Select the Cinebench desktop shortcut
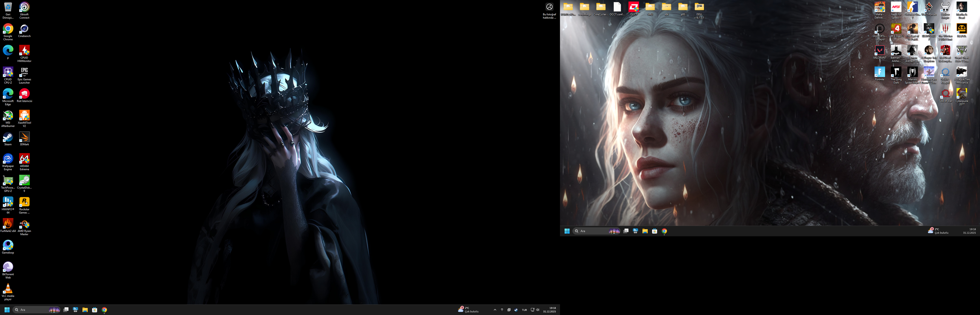The width and height of the screenshot is (980, 315). [x=24, y=31]
